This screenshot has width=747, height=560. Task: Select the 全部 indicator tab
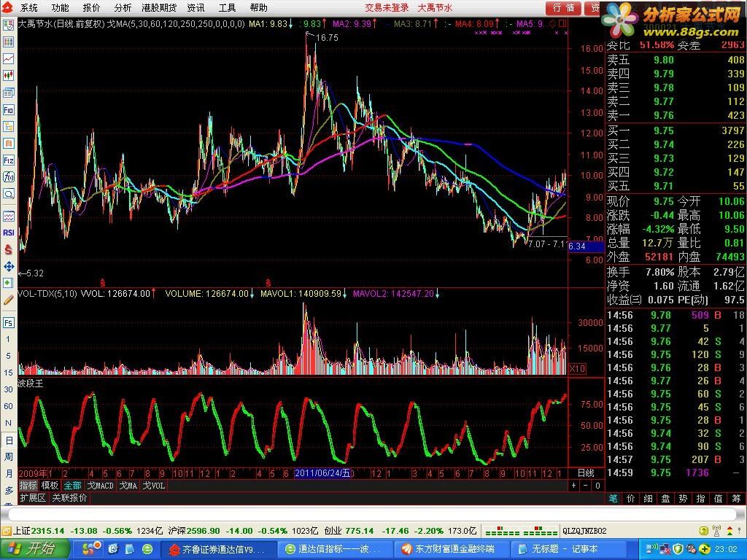click(x=72, y=486)
